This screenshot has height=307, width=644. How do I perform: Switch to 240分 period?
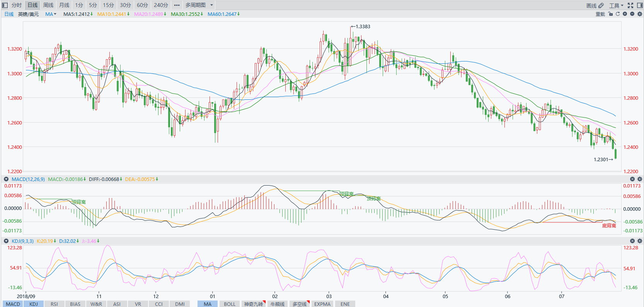161,5
